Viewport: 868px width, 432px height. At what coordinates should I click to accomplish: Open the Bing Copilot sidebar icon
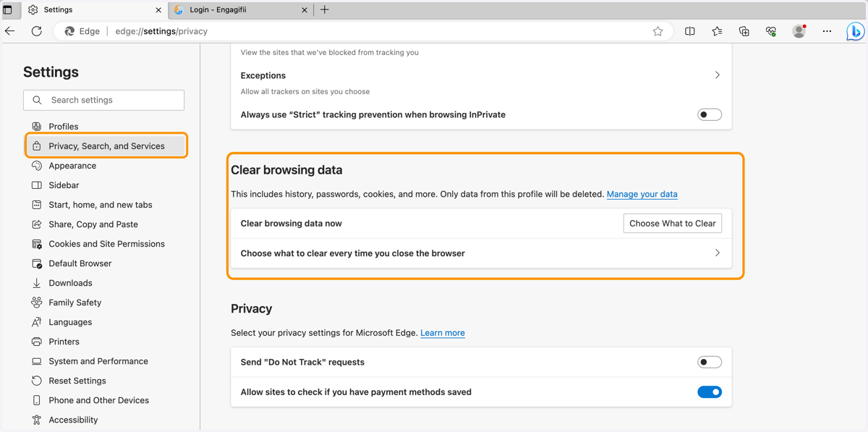click(x=856, y=32)
